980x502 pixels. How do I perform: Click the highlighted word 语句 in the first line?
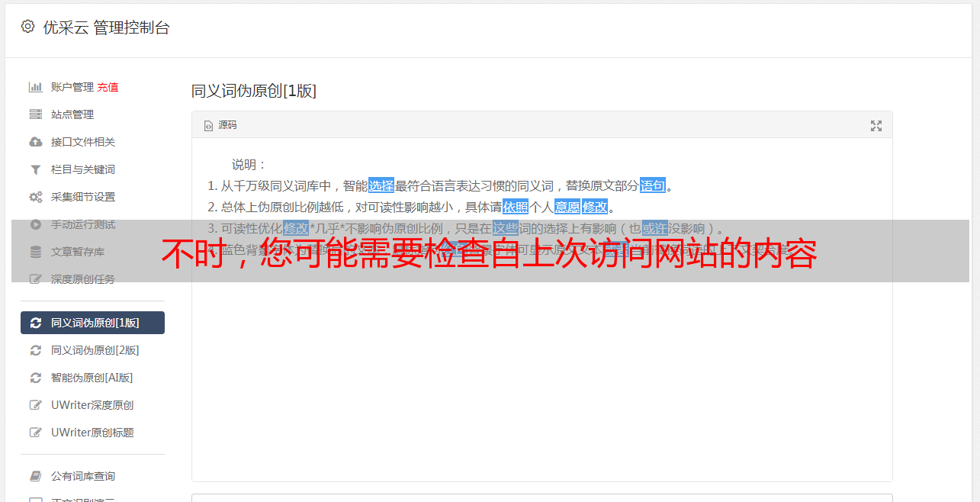pyautogui.click(x=653, y=185)
